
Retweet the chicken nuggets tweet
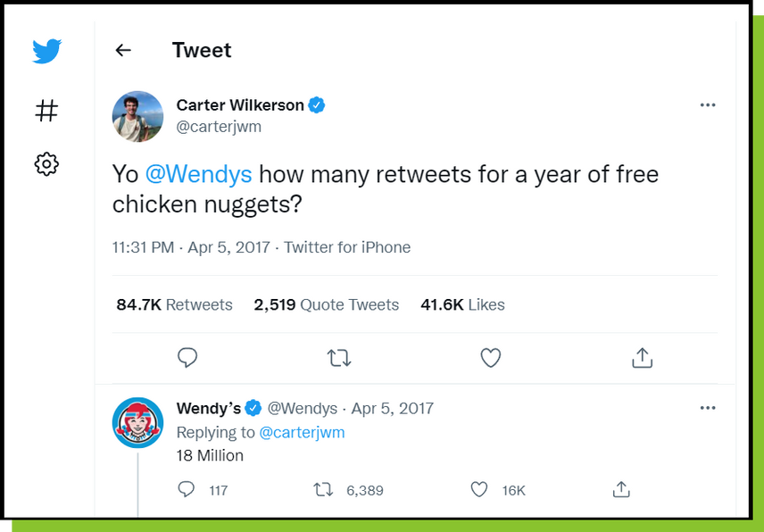click(x=339, y=357)
